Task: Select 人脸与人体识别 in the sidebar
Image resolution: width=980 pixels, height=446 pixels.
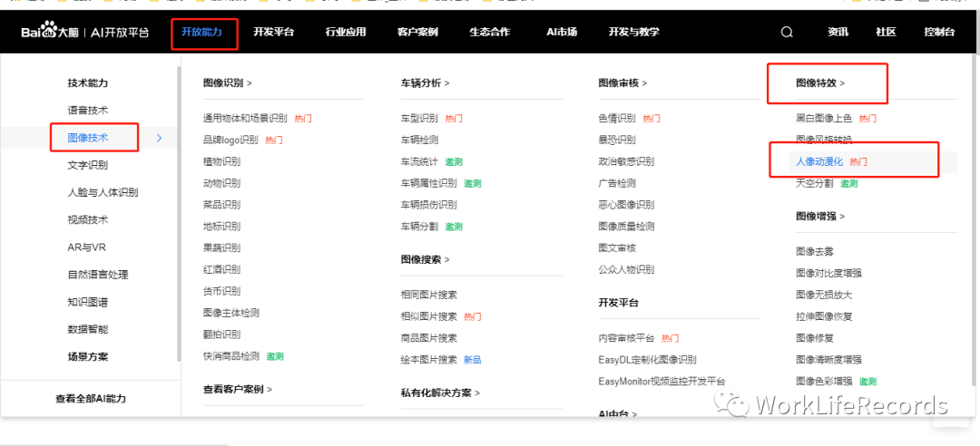Action: click(x=103, y=192)
